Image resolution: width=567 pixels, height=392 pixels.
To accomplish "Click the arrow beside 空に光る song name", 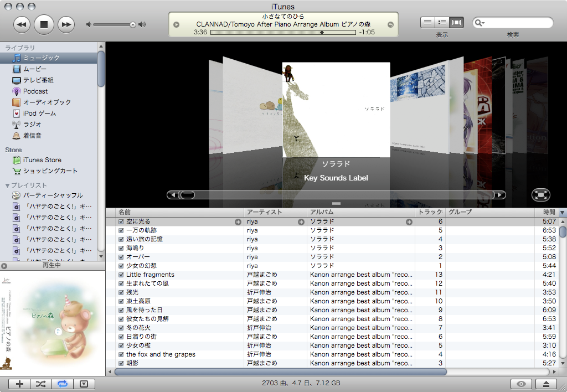I will click(238, 222).
